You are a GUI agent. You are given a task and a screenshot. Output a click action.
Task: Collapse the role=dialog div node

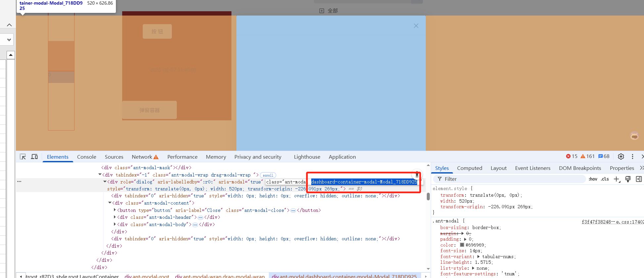[x=105, y=181]
